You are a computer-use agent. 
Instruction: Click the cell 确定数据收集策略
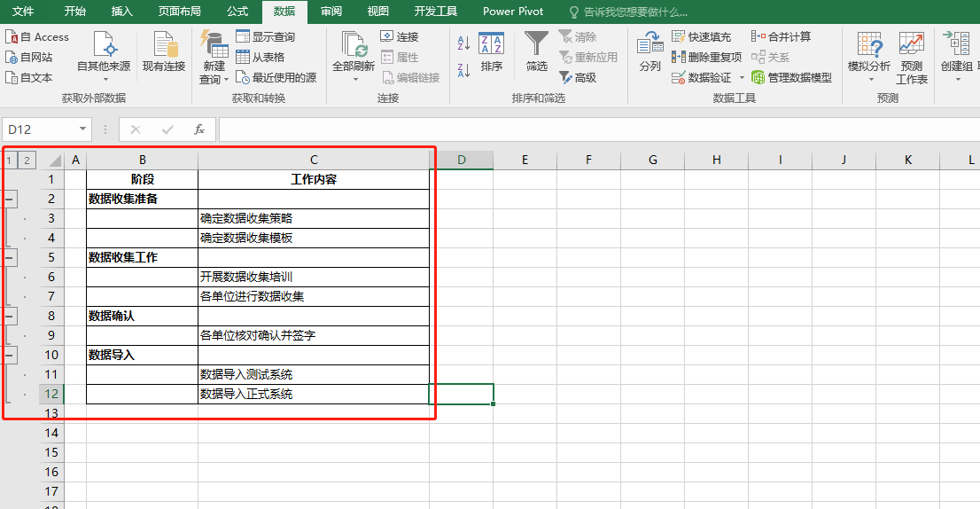[314, 218]
